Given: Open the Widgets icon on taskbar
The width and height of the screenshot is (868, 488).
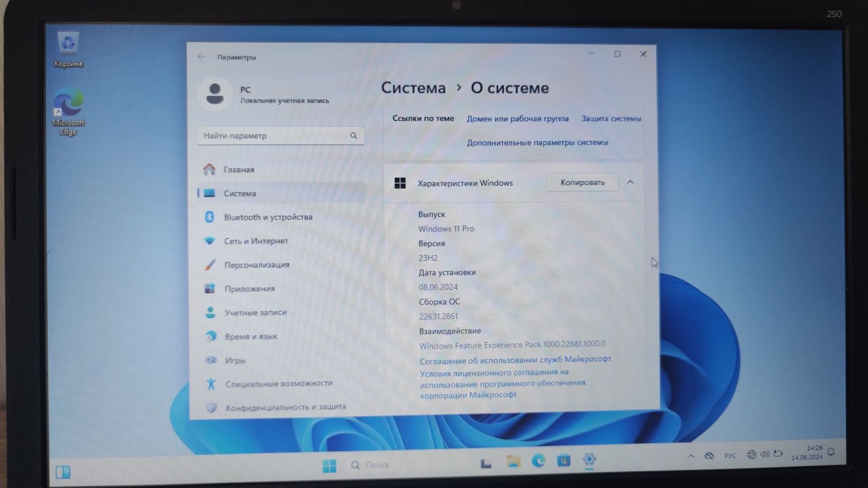Looking at the screenshot, I should coord(63,472).
